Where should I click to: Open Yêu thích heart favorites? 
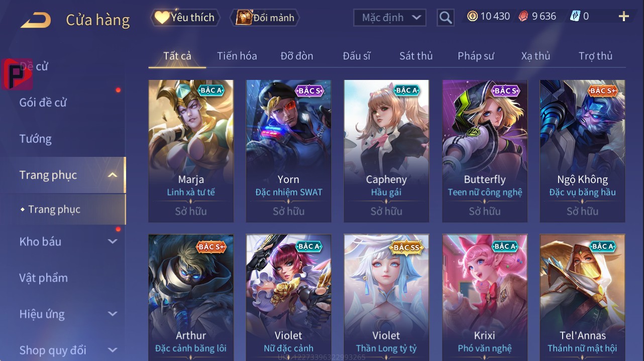(185, 18)
